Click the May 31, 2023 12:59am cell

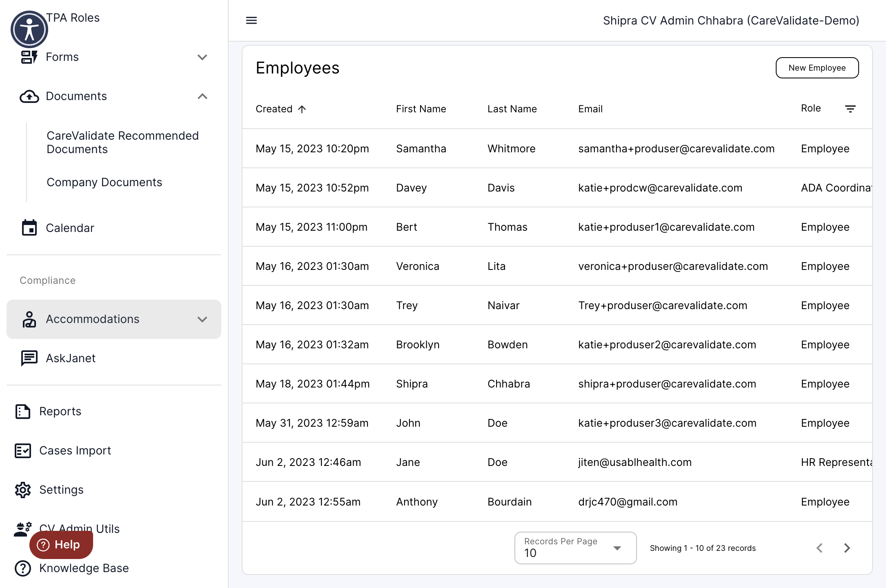pos(312,423)
